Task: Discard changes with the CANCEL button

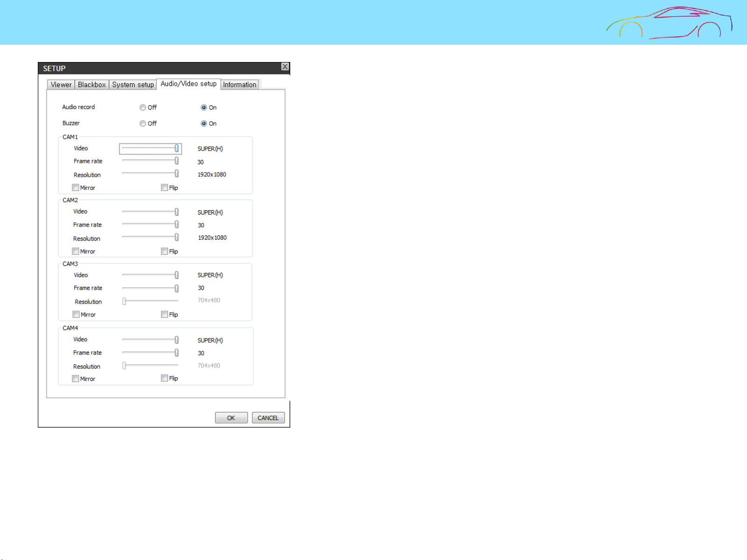Action: click(268, 418)
